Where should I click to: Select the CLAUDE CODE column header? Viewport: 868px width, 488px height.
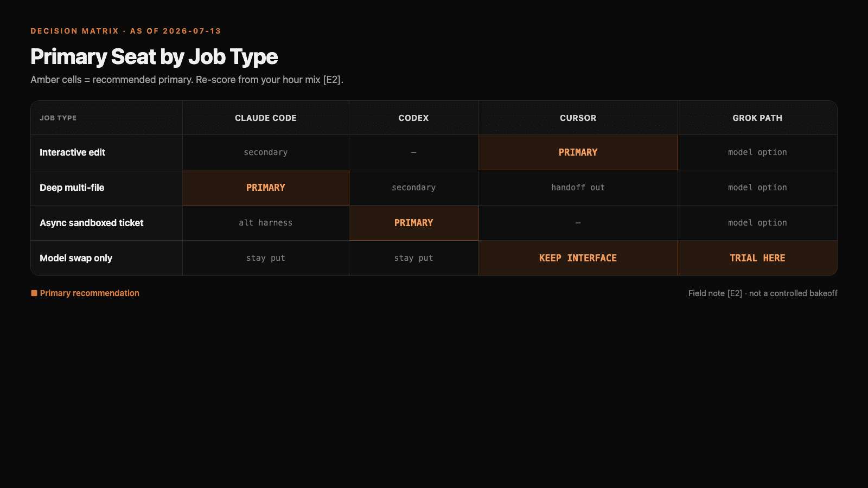point(266,118)
